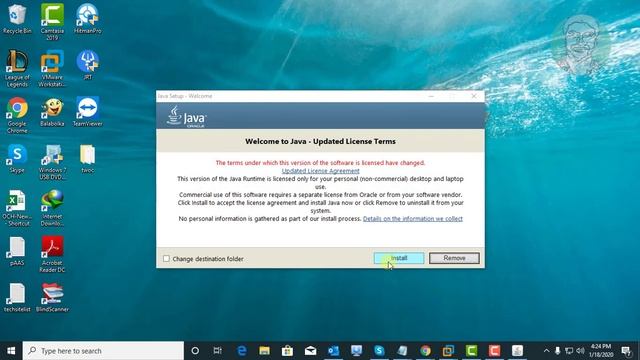Screen dimensions: 640x360
Task: Close the Java Setup window
Action: click(x=474, y=96)
